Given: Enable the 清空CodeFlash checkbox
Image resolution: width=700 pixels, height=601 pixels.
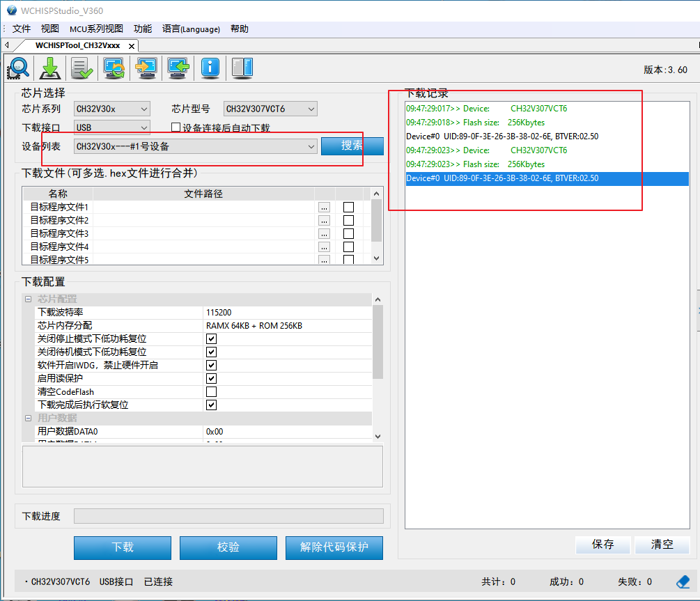Looking at the screenshot, I should pyautogui.click(x=211, y=391).
